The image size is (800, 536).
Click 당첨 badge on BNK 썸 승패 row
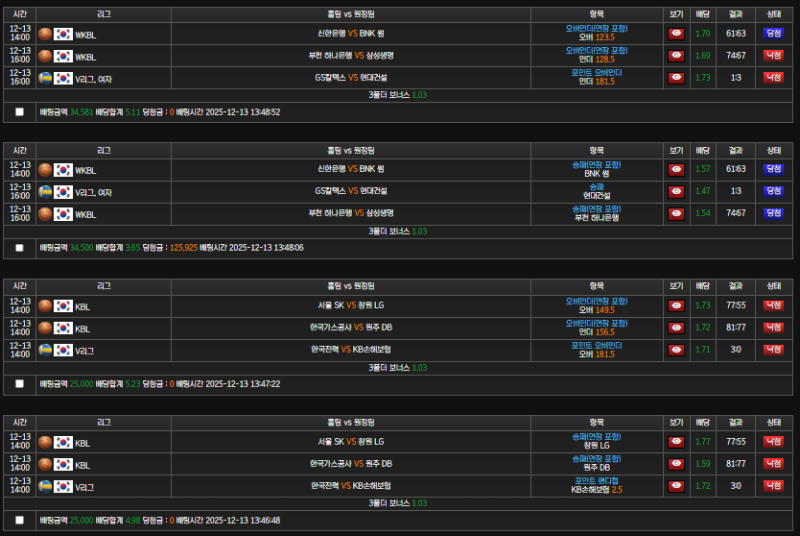coord(773,169)
